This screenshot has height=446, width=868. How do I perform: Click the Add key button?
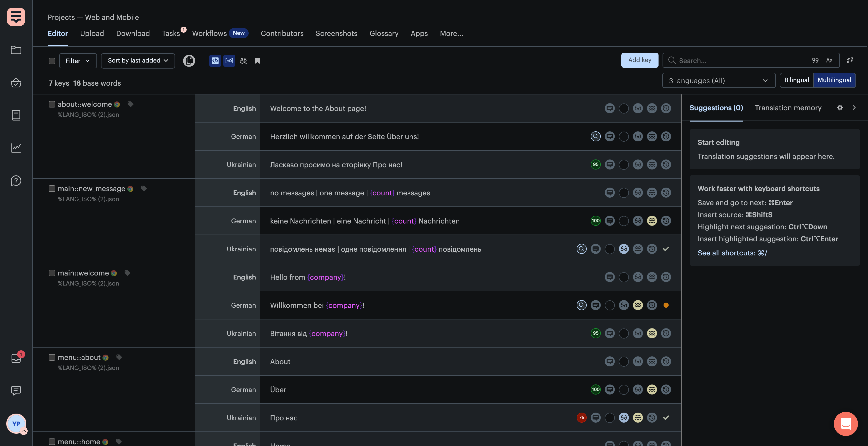coord(639,60)
